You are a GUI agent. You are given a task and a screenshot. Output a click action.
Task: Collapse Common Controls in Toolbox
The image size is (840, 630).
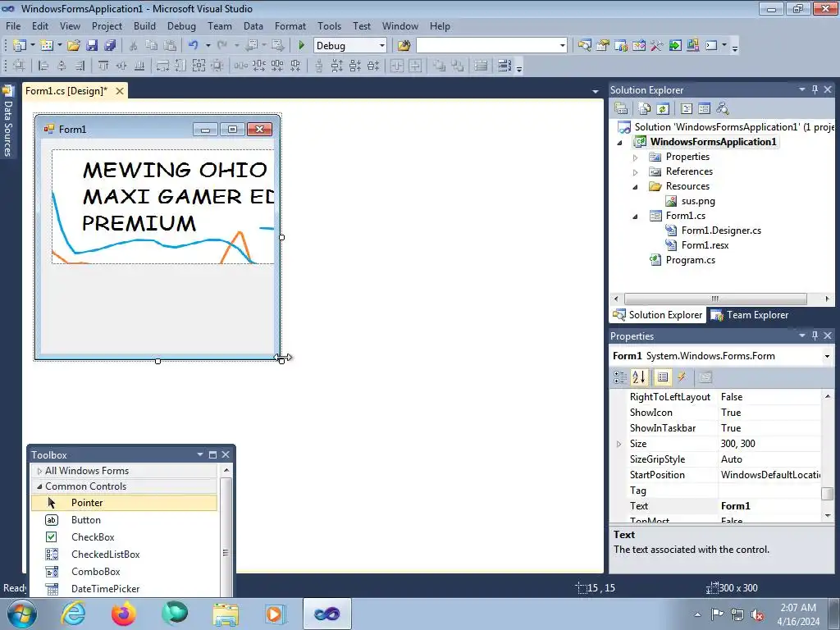pos(39,486)
